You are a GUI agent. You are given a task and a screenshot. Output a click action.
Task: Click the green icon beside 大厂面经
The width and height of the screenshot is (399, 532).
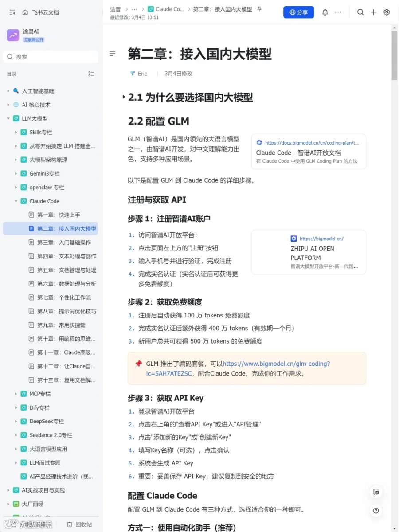pos(16,504)
